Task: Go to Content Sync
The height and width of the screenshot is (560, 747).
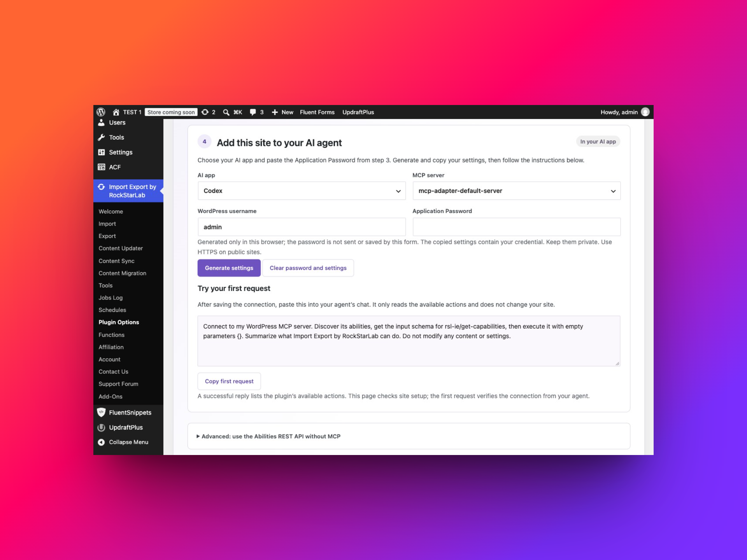Action: [x=116, y=261]
